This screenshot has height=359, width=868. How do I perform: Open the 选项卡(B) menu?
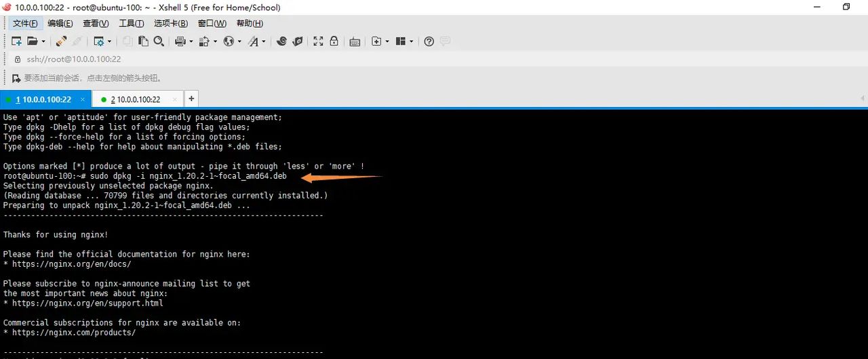click(170, 24)
